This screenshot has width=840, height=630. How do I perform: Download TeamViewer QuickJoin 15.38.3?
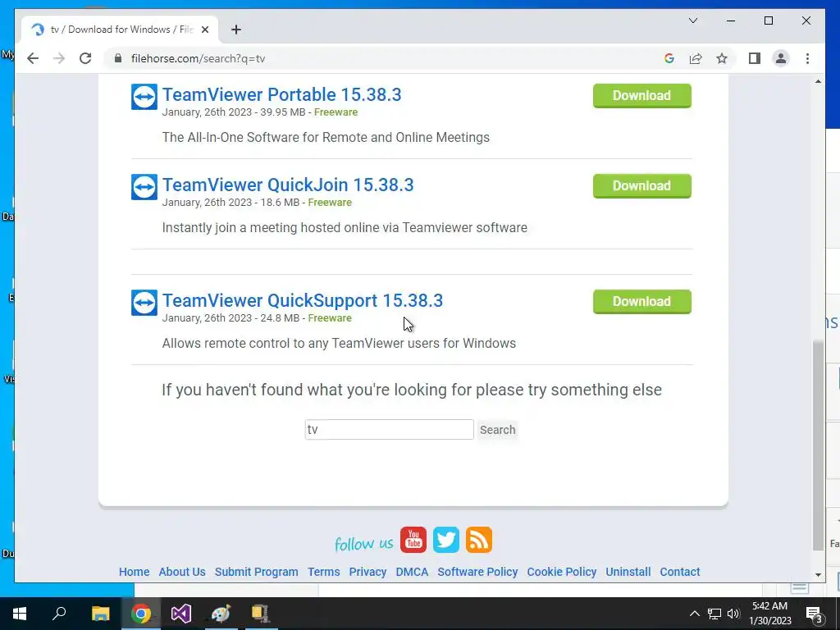pos(641,186)
